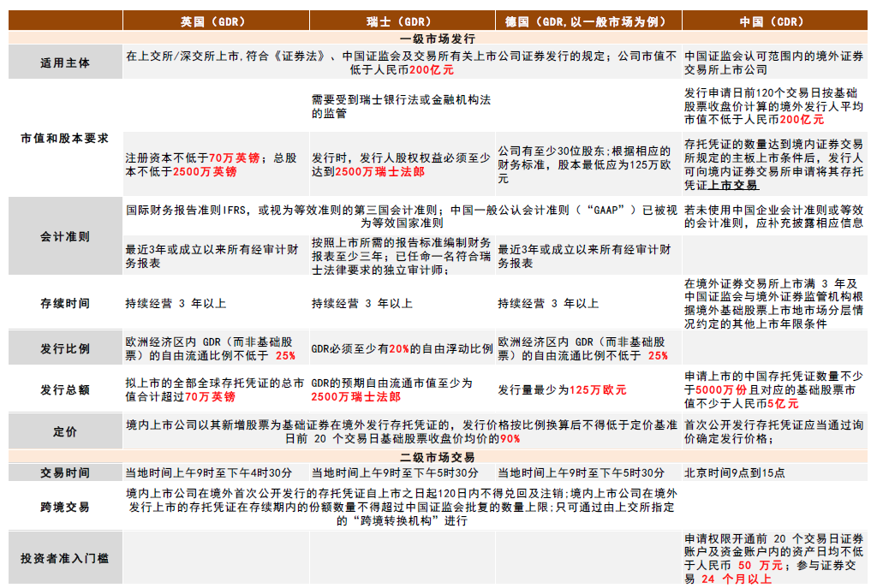
Task: Select cell 公司有至少30位股东
Action: [588, 163]
